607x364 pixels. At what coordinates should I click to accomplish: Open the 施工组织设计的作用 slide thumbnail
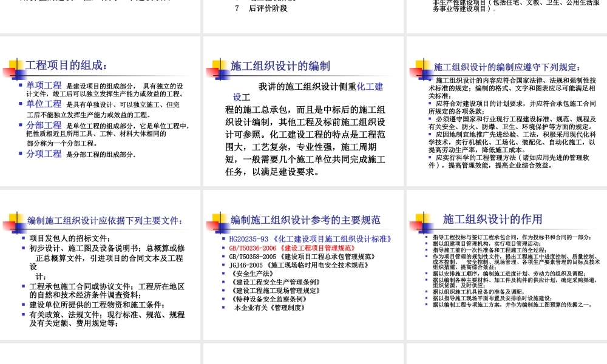point(507,265)
